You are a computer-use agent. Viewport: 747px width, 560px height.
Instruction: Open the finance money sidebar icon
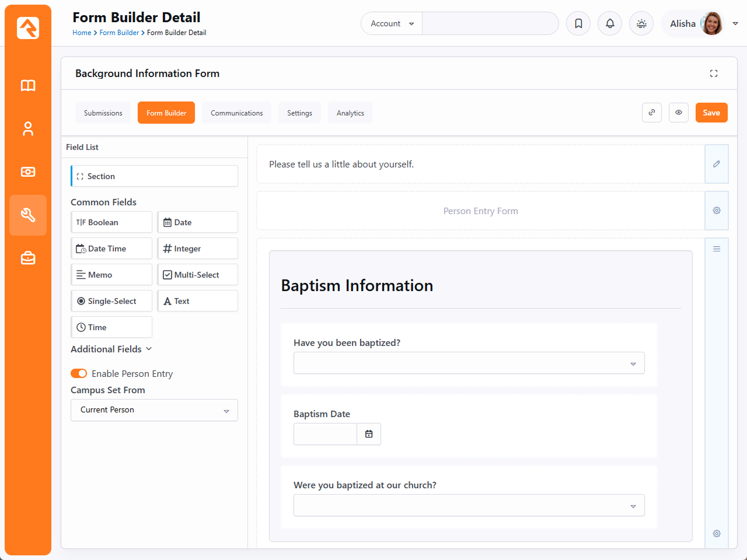[28, 172]
